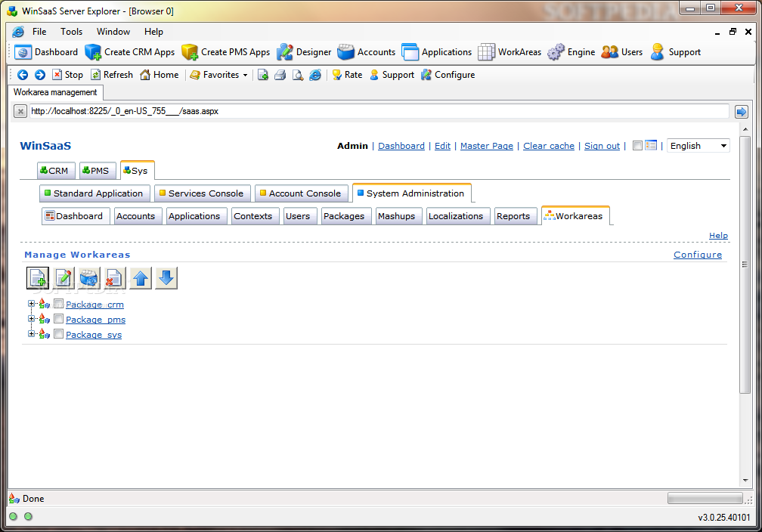Launch Create CRM Apps

130,52
